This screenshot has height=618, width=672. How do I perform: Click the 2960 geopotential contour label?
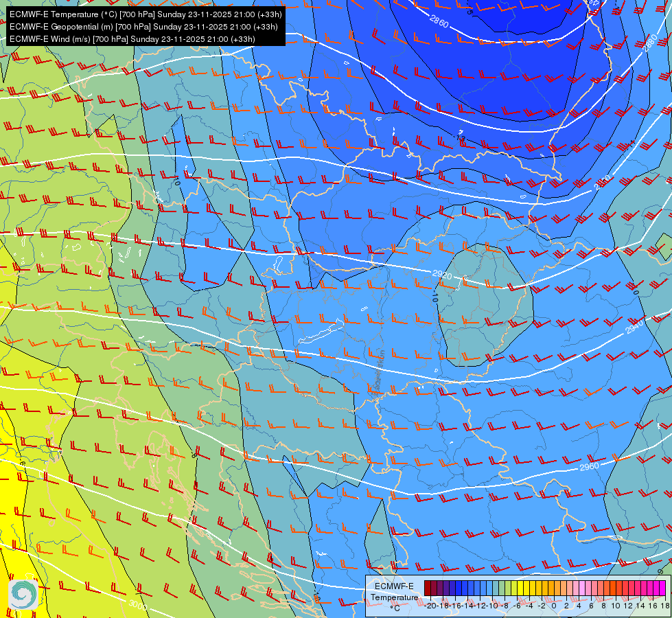point(589,466)
